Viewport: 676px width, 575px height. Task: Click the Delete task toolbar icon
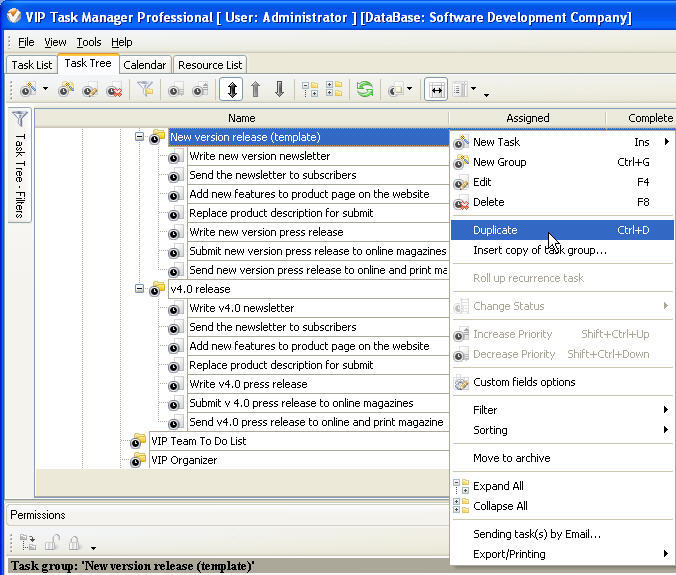[x=114, y=89]
